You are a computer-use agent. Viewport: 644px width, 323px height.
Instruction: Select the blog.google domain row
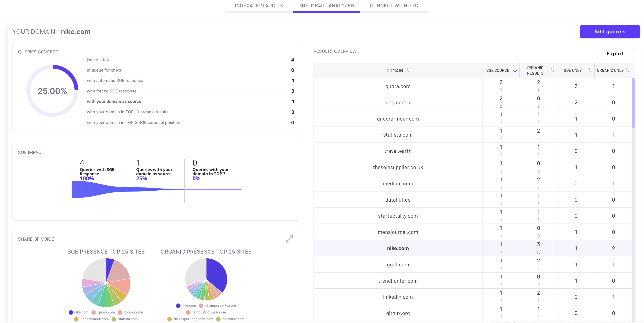[473, 102]
